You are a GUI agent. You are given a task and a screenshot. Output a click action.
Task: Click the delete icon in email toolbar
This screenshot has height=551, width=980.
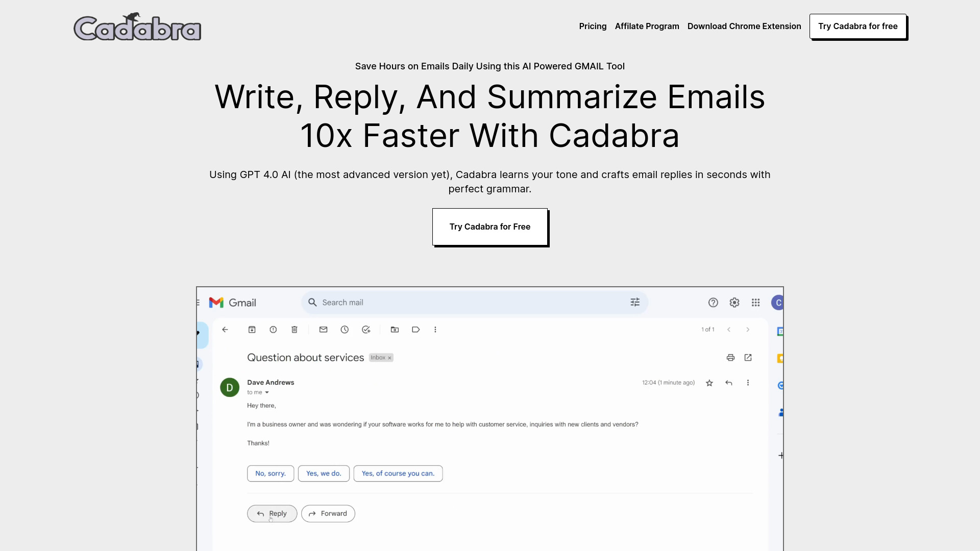click(294, 330)
